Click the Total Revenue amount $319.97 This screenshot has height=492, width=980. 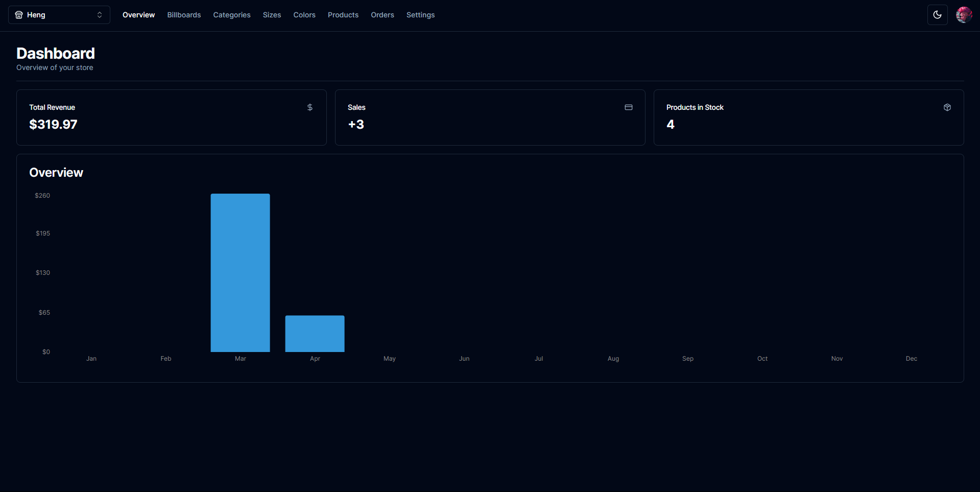[53, 124]
